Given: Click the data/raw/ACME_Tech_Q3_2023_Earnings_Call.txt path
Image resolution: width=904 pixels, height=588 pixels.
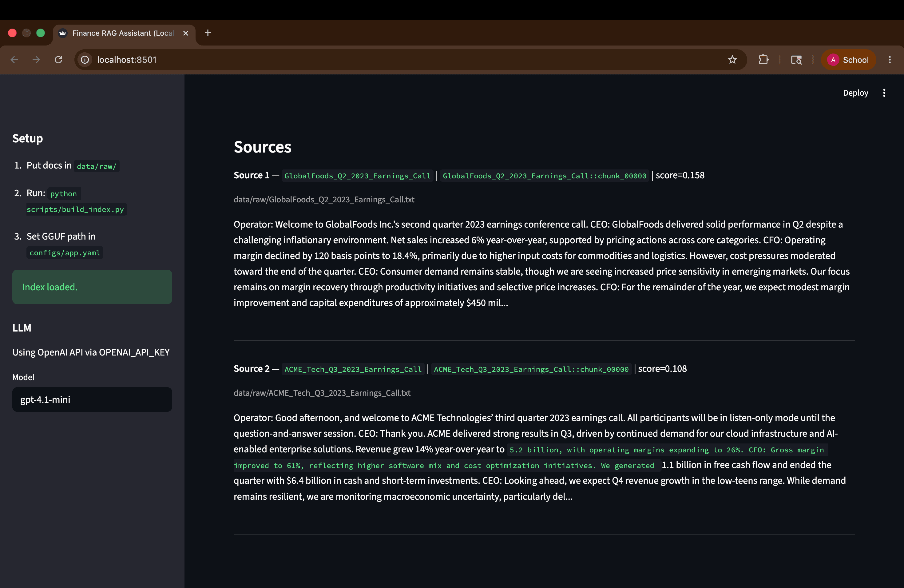Looking at the screenshot, I should point(322,393).
